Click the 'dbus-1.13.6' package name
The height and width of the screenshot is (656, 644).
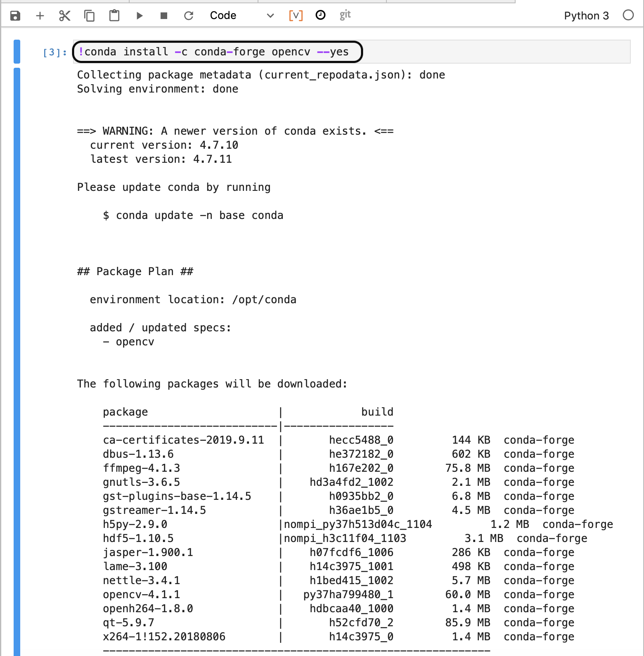point(138,454)
